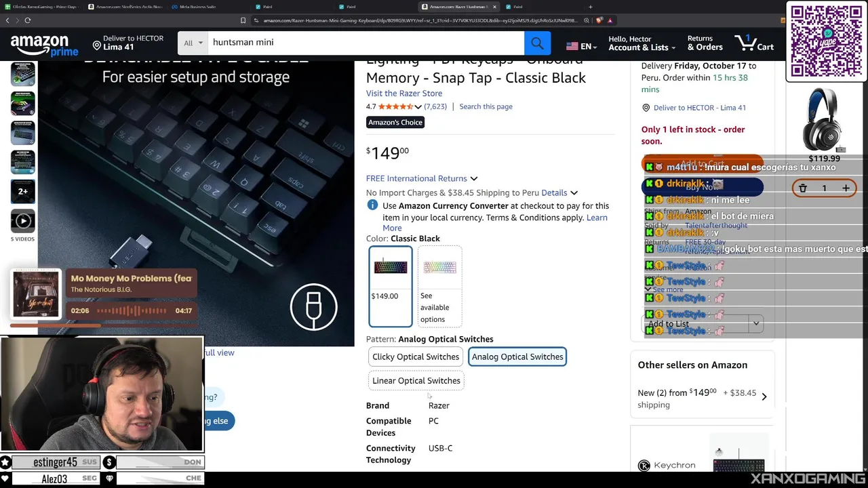Visit the Razer Store link
This screenshot has height=488, width=868.
point(404,94)
